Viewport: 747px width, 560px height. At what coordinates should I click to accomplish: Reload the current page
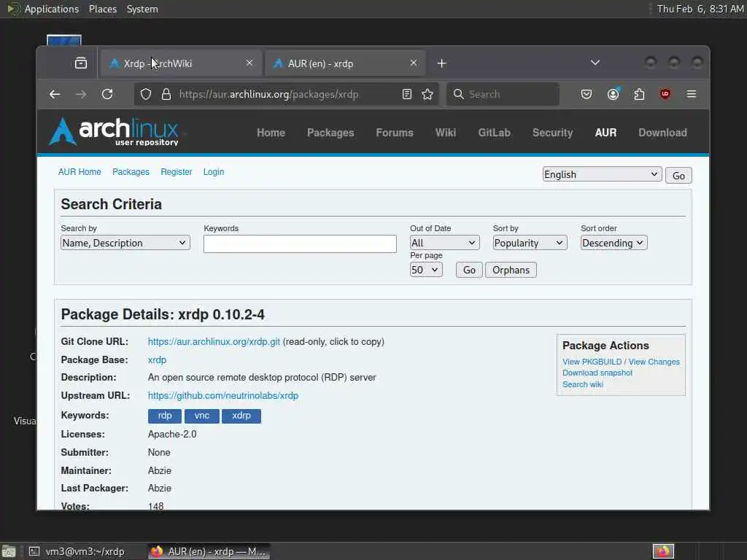point(107,94)
